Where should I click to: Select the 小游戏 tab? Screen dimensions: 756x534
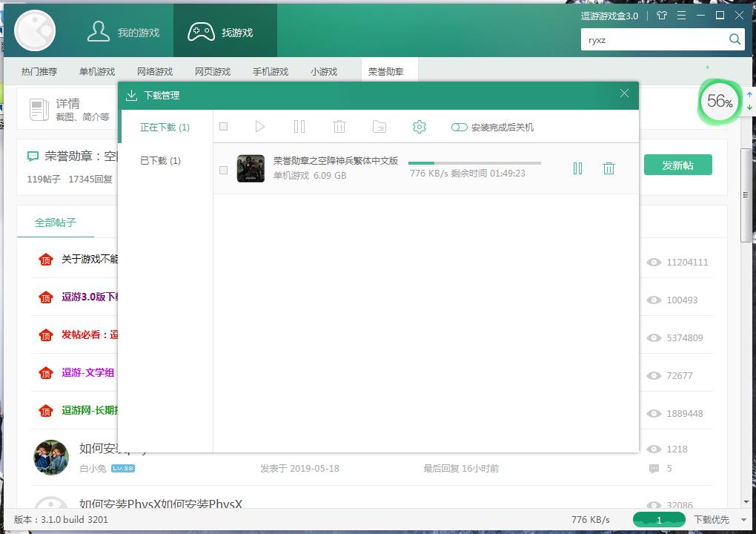pos(323,71)
